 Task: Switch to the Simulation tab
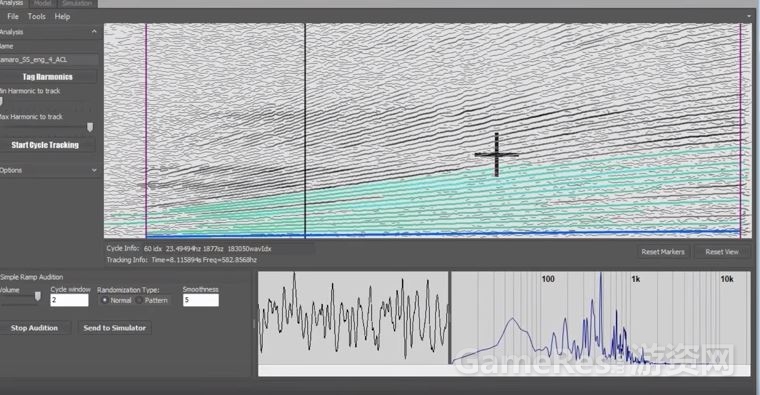77,3
